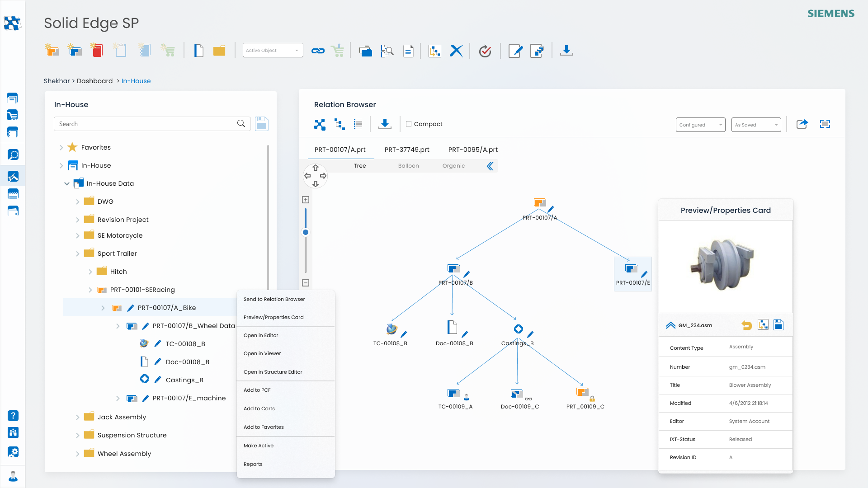Click the yellow folder toolbar icon
The height and width of the screenshot is (488, 868).
click(x=219, y=51)
